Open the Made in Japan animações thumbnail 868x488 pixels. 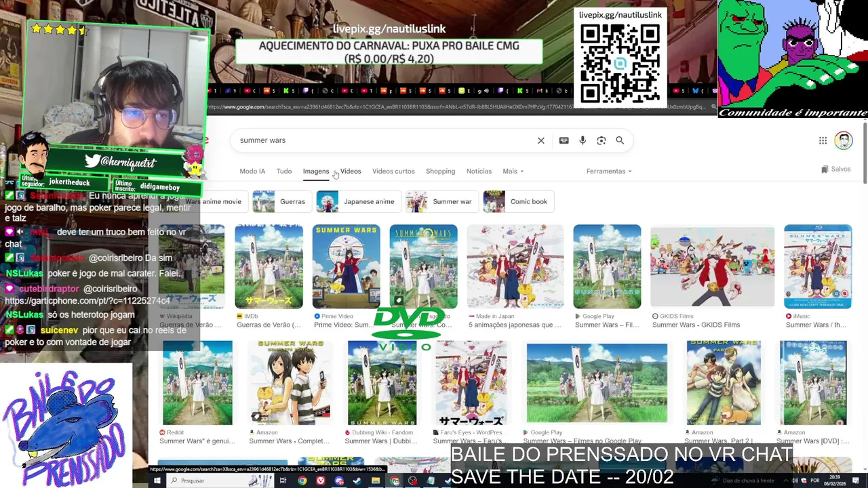[515, 266]
